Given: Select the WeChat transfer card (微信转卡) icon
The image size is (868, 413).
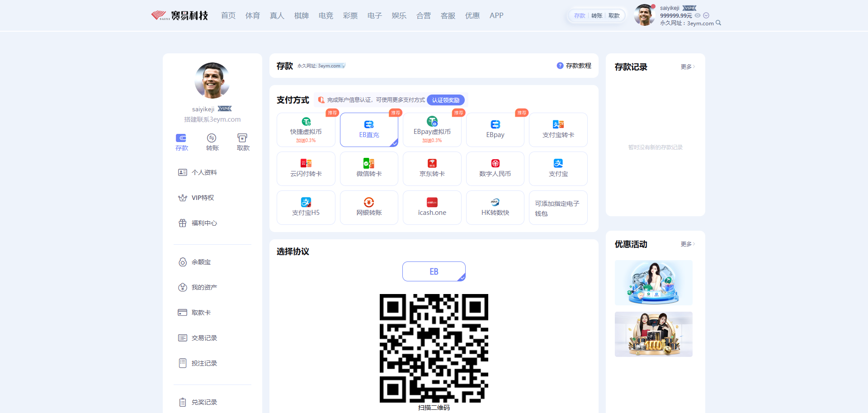Looking at the screenshot, I should [369, 163].
